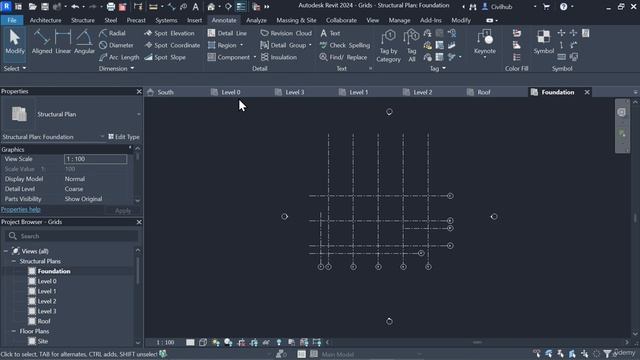Screen dimensions: 640x360
Task: Start the Revision Cloud tool
Action: click(286, 33)
